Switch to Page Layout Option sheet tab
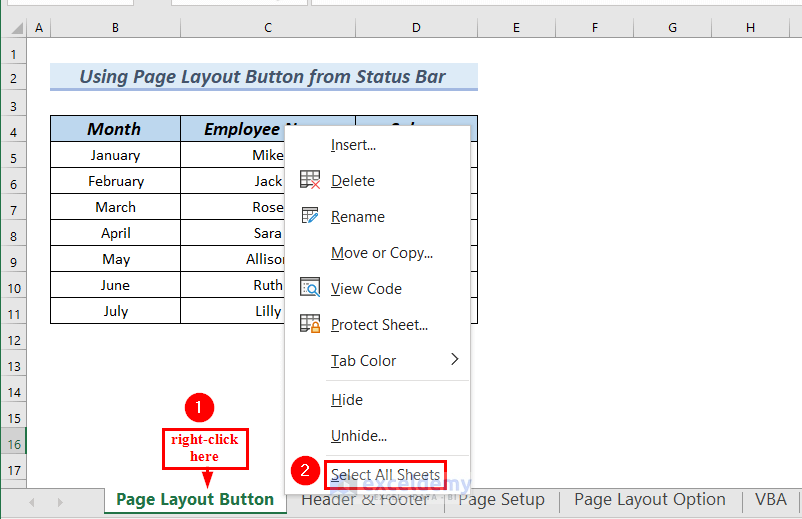The height and width of the screenshot is (519, 802). click(x=650, y=499)
